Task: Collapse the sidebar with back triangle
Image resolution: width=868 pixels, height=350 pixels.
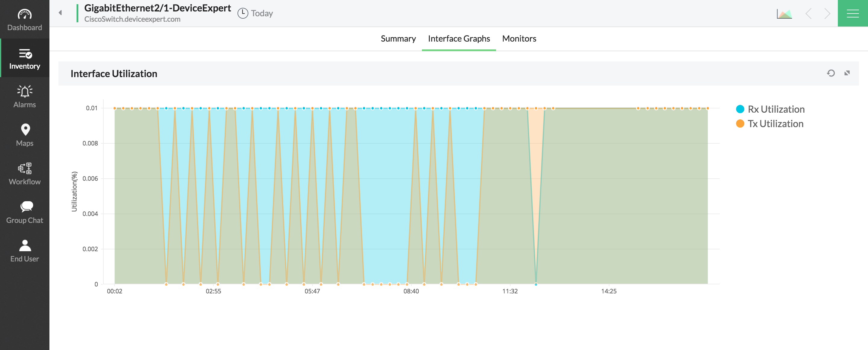Action: click(60, 13)
